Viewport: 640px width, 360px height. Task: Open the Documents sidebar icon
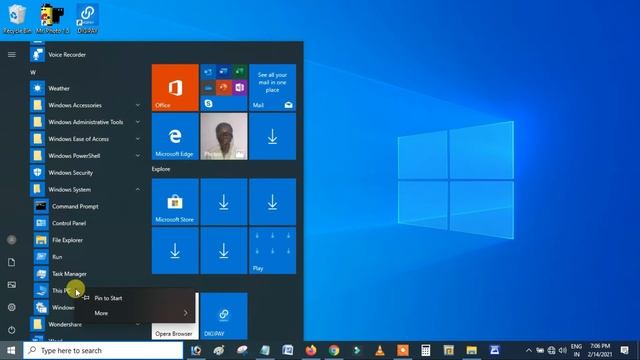(x=12, y=262)
